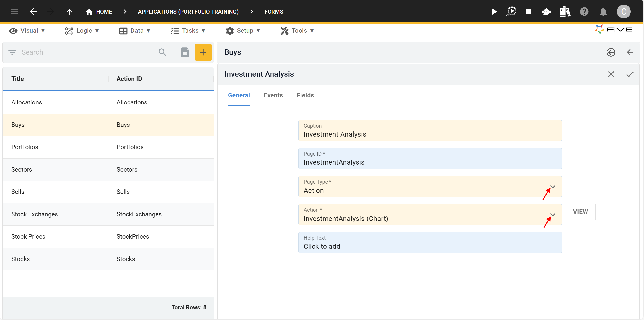Expand the Page Type dropdown
The width and height of the screenshot is (644, 320).
[553, 187]
